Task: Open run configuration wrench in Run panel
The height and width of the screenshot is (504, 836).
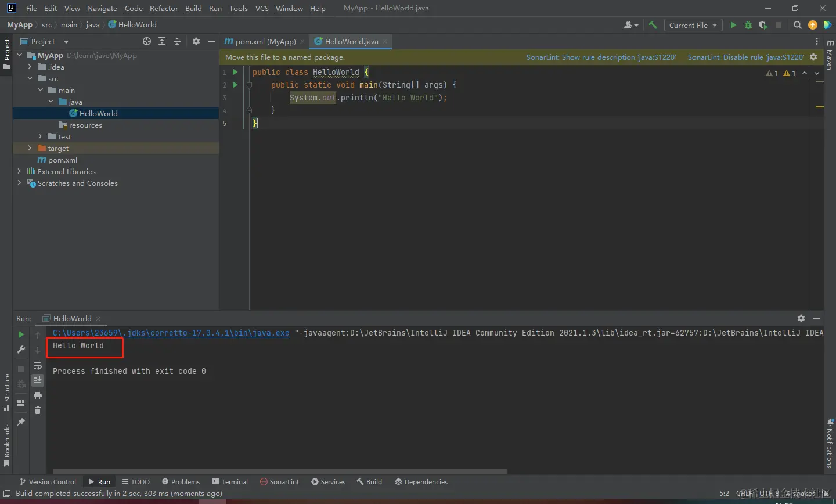Action: tap(21, 350)
